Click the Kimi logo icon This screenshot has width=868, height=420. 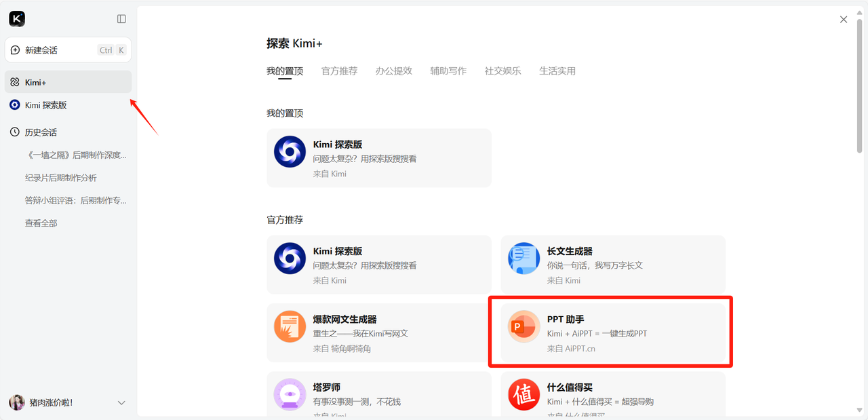[x=17, y=19]
